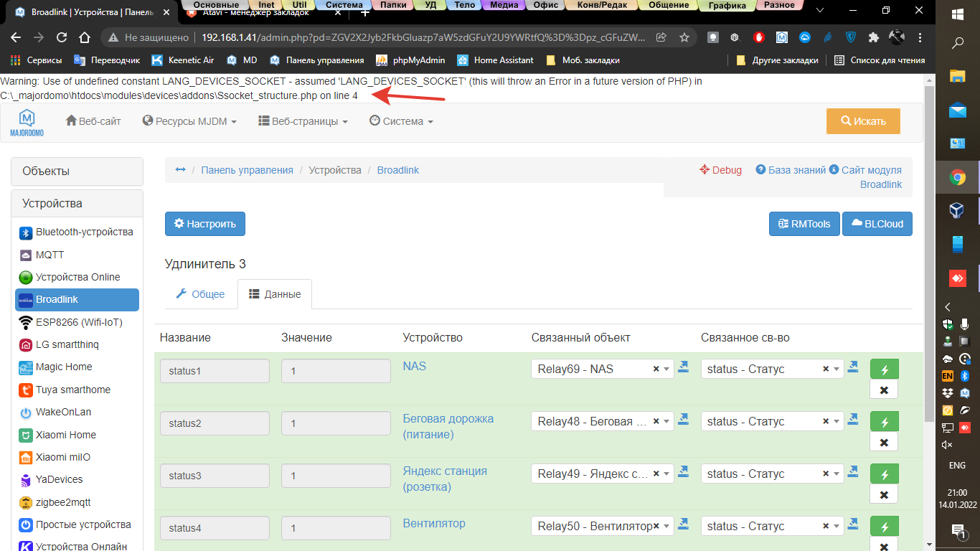
Task: Select the Данные tab
Action: pyautogui.click(x=275, y=294)
